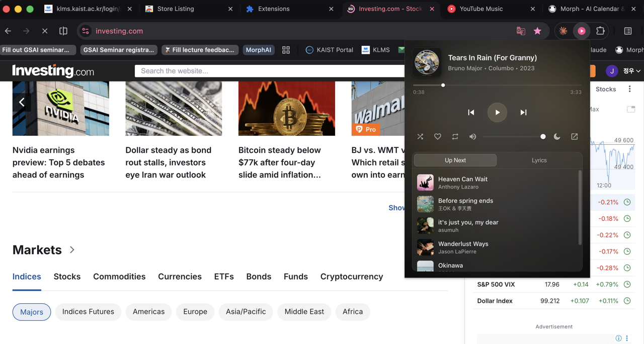
Task: Open the three-dot menu beside Stocks
Action: (629, 89)
